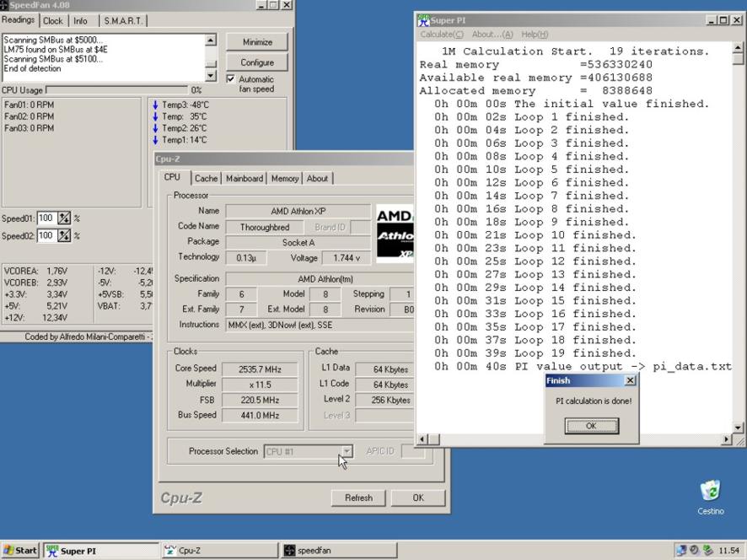Open the Info tab in SpeedFan

click(x=80, y=21)
